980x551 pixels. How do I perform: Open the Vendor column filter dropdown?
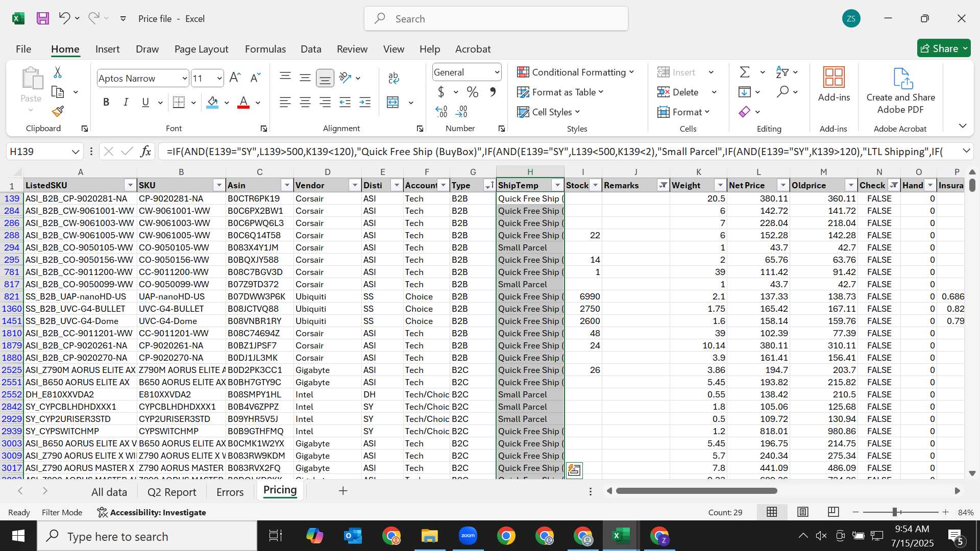355,185
